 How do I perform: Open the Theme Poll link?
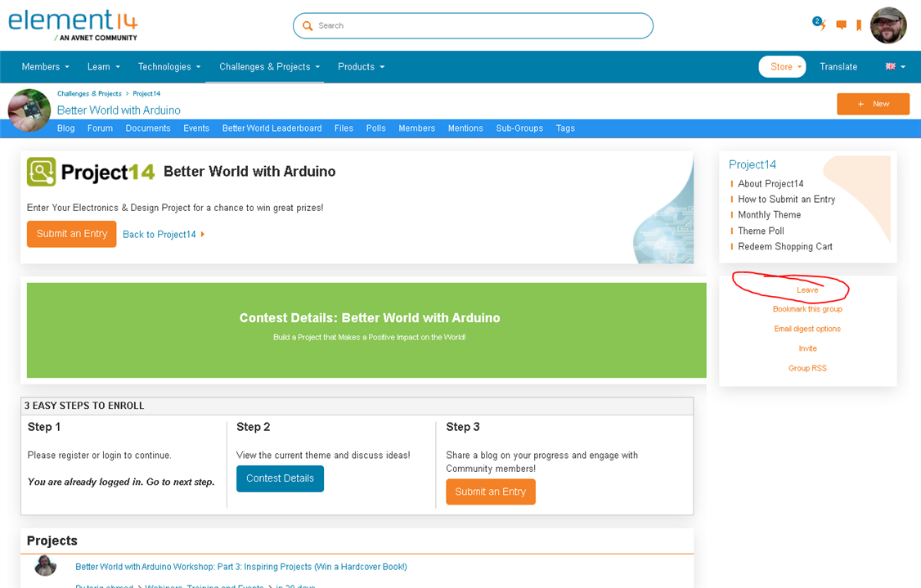(x=761, y=231)
